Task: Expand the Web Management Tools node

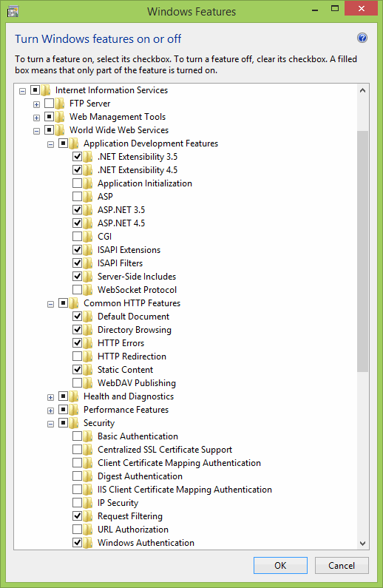Action: [36, 118]
